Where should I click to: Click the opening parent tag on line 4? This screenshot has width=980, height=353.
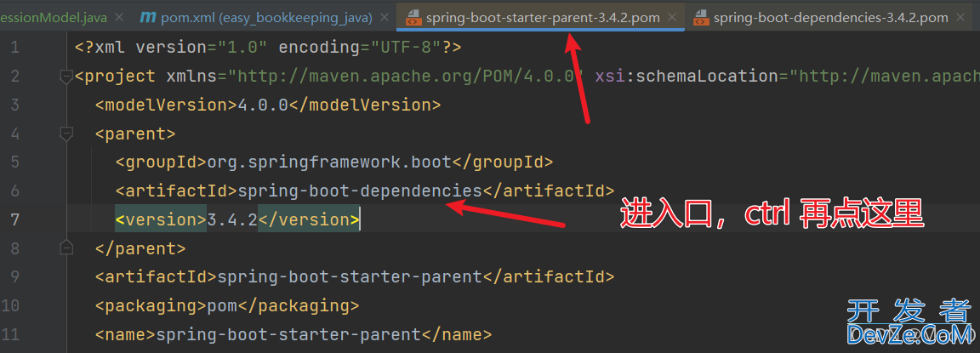135,133
